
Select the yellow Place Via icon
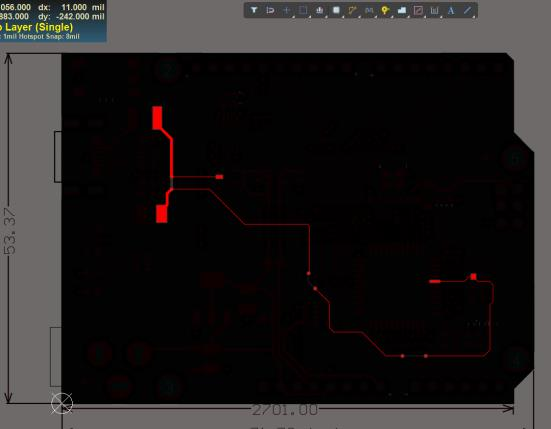click(385, 10)
